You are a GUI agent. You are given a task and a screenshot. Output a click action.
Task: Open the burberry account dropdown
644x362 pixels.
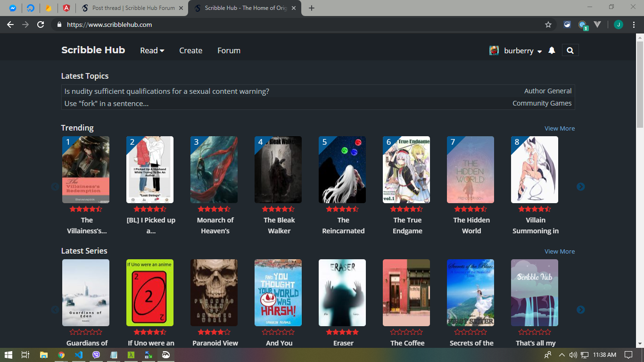coord(523,50)
